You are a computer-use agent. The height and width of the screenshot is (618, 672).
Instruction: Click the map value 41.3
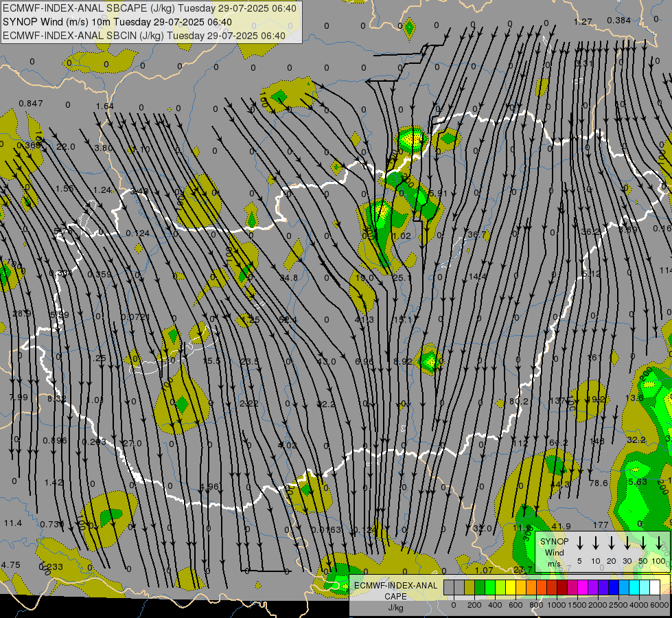364,319
